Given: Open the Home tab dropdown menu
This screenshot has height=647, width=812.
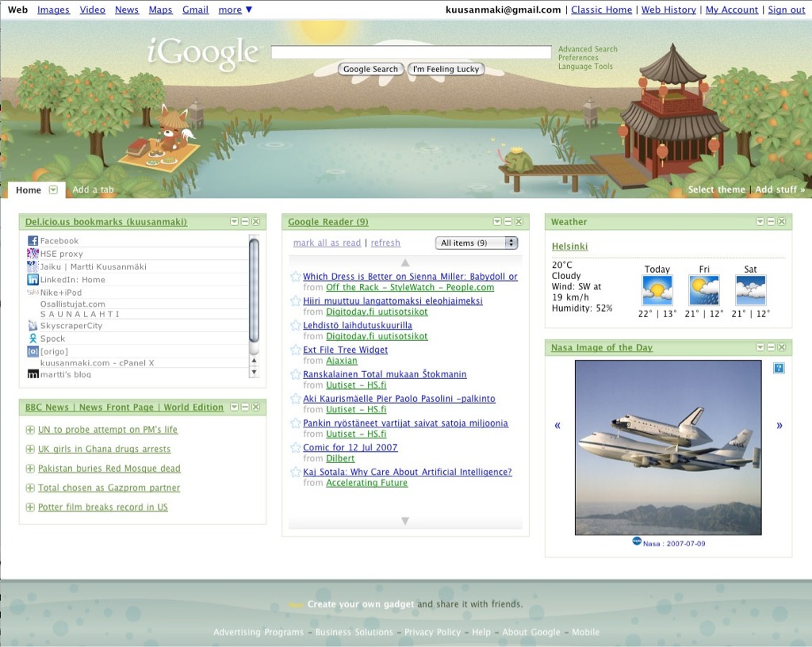Looking at the screenshot, I should [53, 190].
